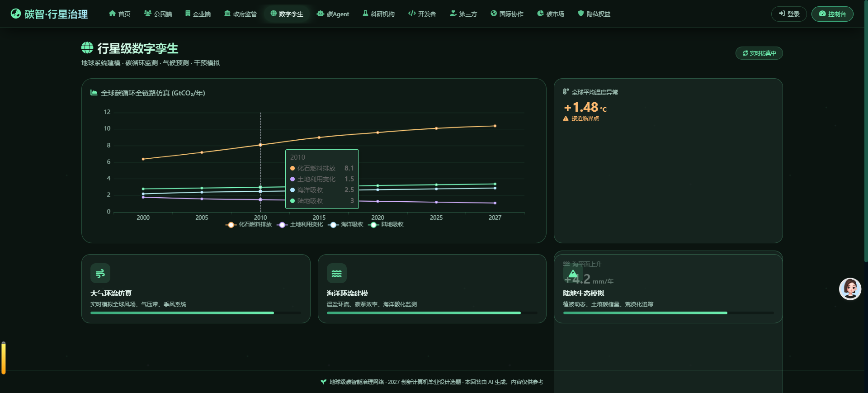The image size is (868, 393).
Task: Open the 控制台 console button
Action: point(832,14)
